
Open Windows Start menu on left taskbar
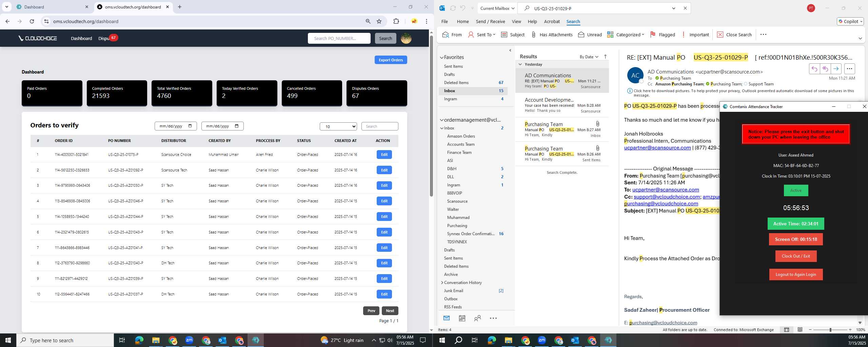click(8, 340)
